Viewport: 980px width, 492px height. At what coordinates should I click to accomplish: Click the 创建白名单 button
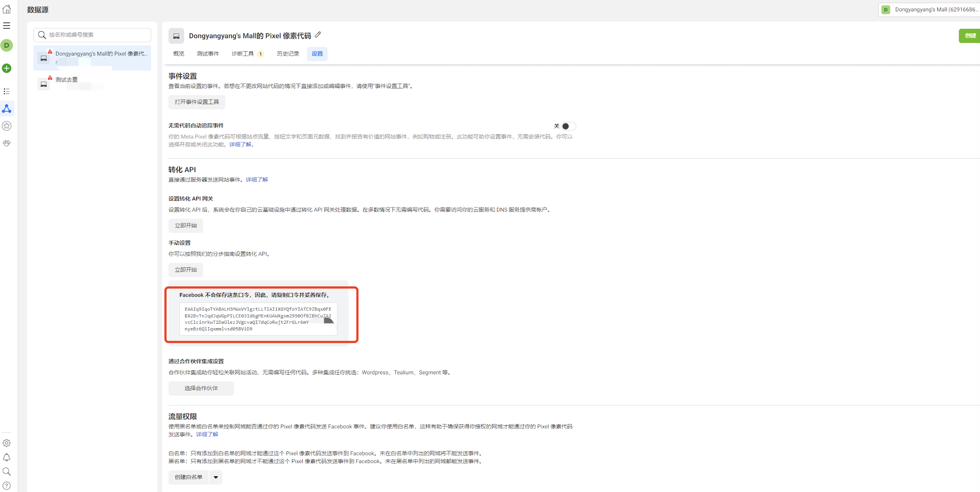[x=189, y=477]
